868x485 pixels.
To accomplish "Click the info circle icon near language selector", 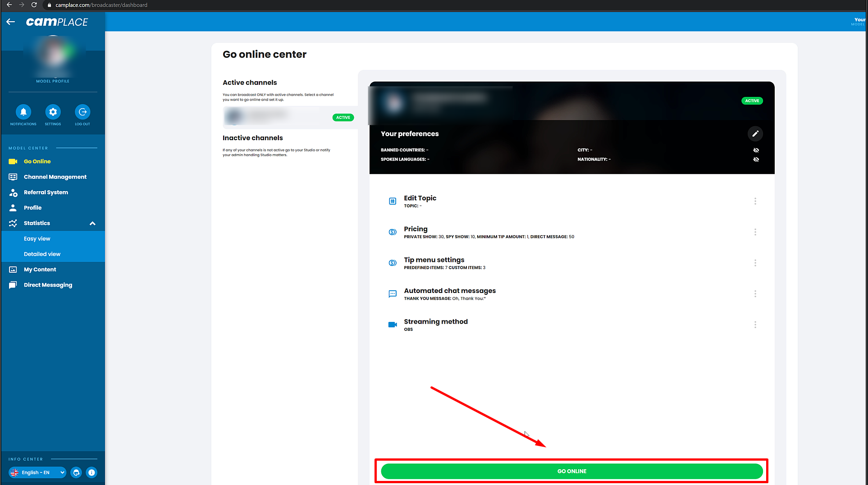I will pyautogui.click(x=92, y=472).
